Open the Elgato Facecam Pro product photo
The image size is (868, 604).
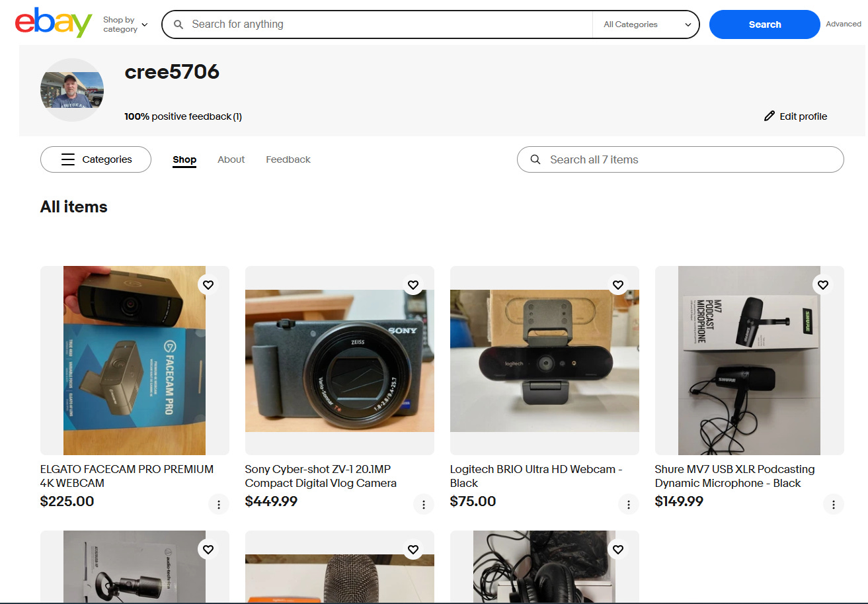[135, 361]
